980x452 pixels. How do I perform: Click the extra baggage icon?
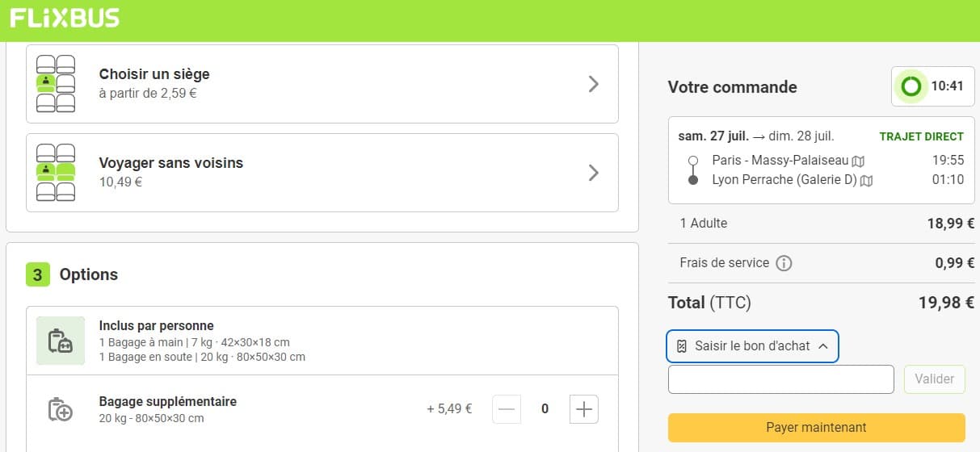pos(61,409)
